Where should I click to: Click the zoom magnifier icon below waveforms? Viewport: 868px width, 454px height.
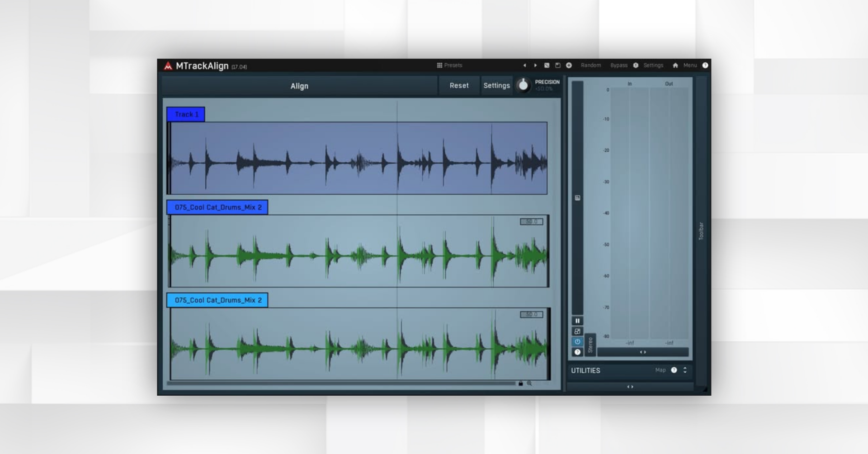(529, 384)
